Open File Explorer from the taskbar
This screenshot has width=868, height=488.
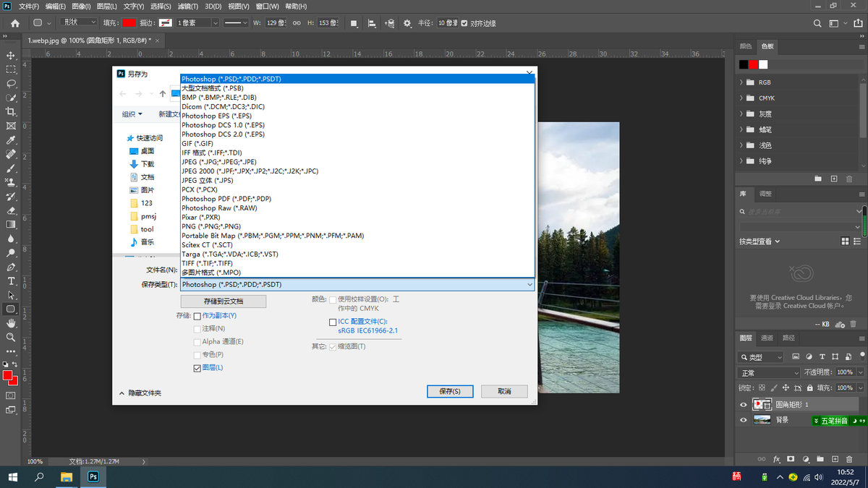click(66, 477)
